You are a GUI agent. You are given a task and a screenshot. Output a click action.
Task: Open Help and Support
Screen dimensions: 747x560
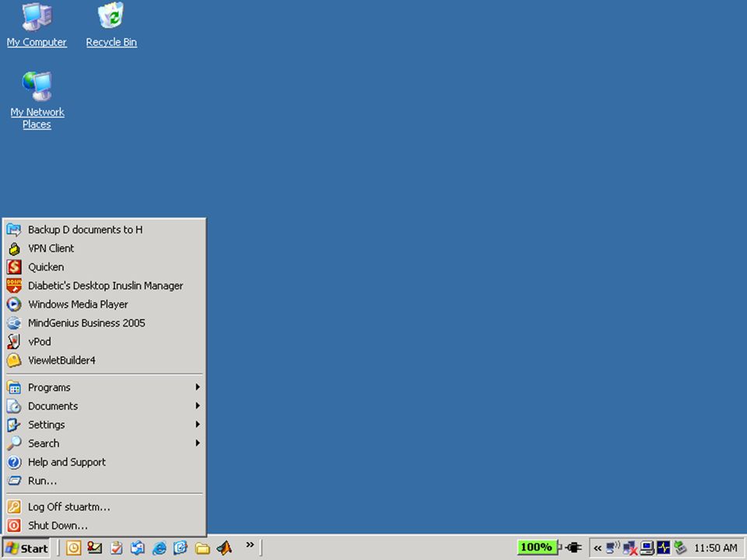(x=104, y=462)
